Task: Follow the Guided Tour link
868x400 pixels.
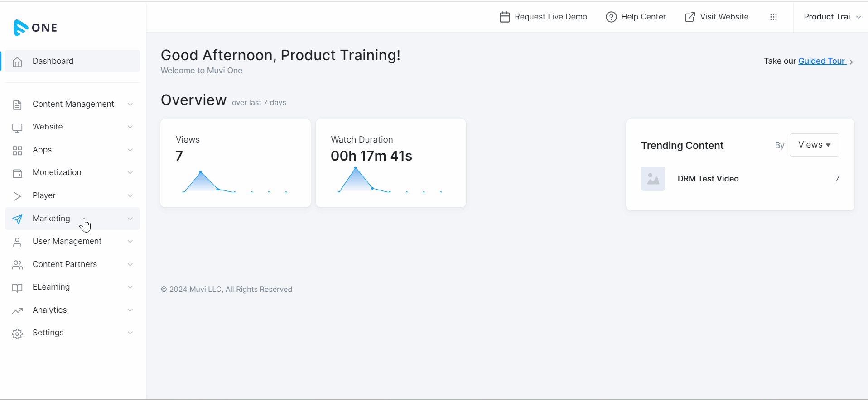Action: [821, 61]
